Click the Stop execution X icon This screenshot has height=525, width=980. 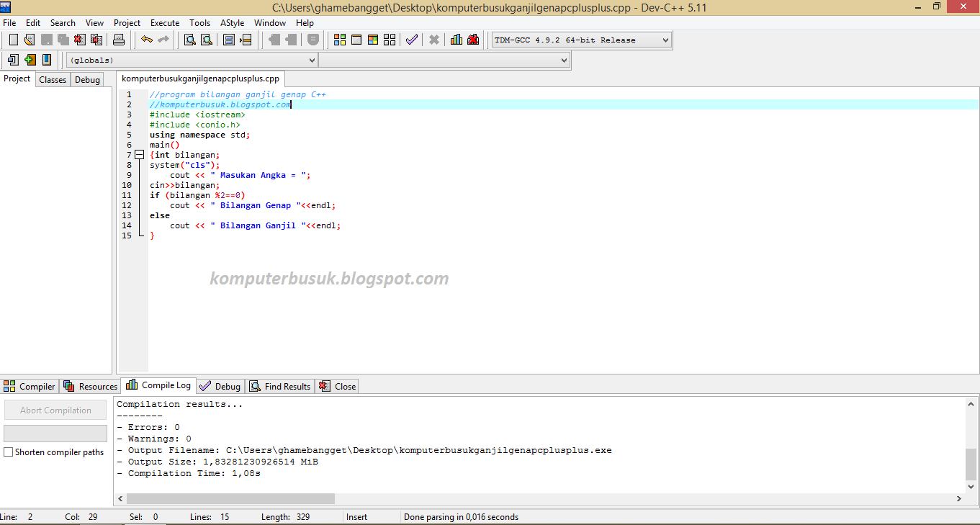[x=434, y=40]
